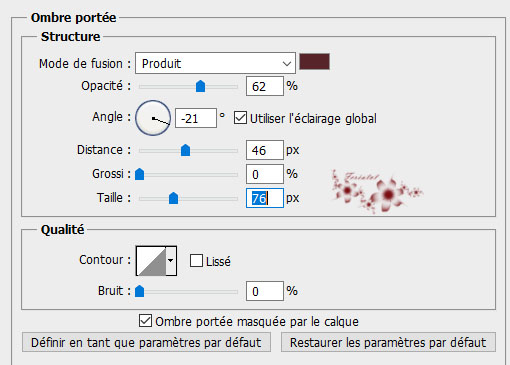Toggle Utiliser l'éclairage global checkbox

[x=240, y=118]
